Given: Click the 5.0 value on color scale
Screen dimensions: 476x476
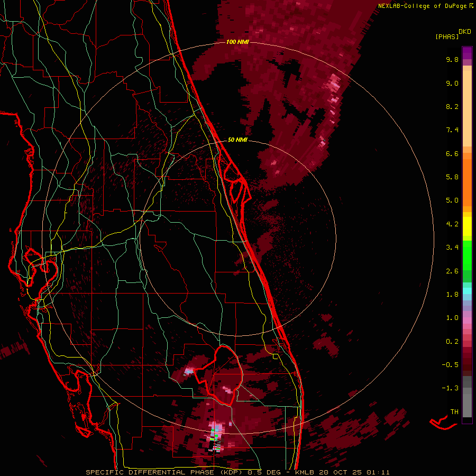Looking at the screenshot, I should (452, 200).
